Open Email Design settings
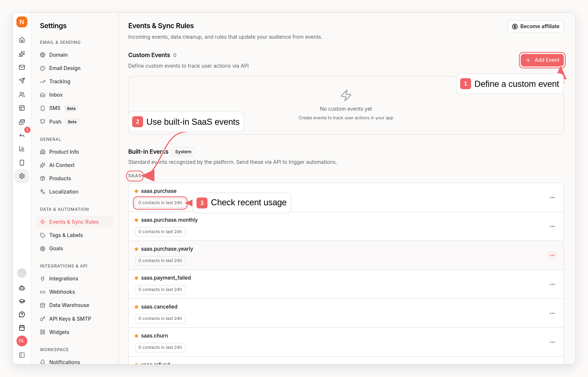This screenshot has width=588, height=377. pos(75,68)
